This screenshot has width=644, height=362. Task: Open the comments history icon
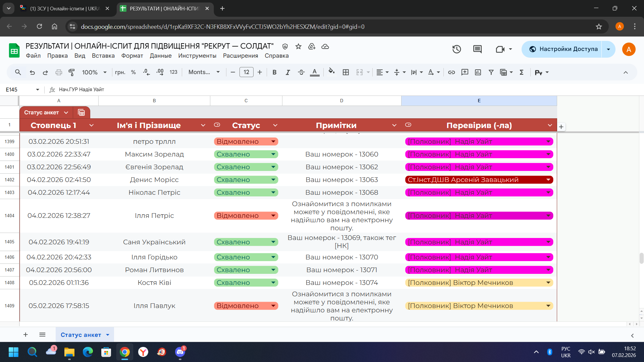click(x=477, y=49)
